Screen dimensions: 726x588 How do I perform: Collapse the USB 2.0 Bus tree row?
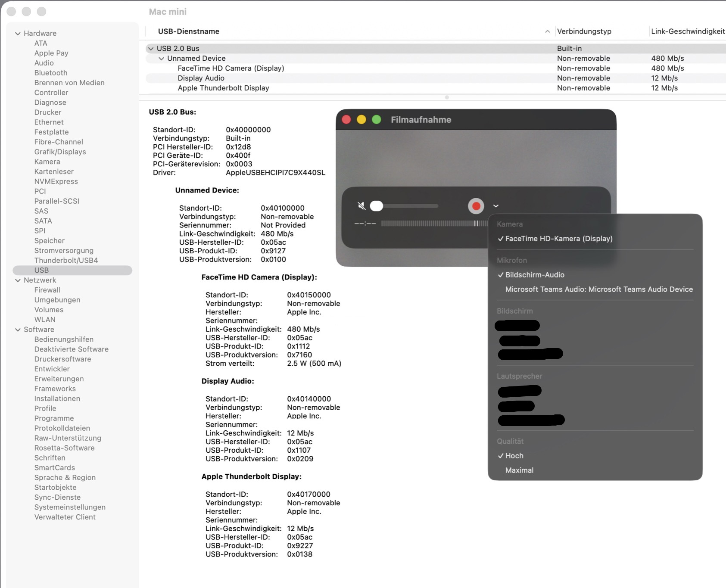click(151, 49)
